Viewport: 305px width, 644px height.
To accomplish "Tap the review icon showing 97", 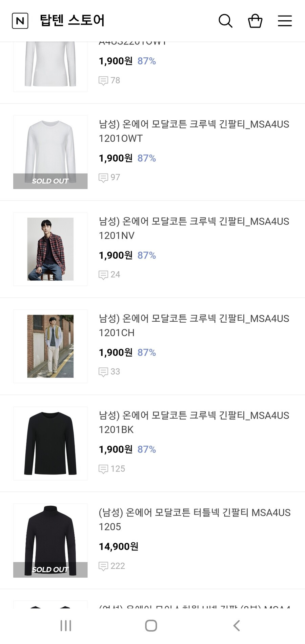I will coord(103,178).
